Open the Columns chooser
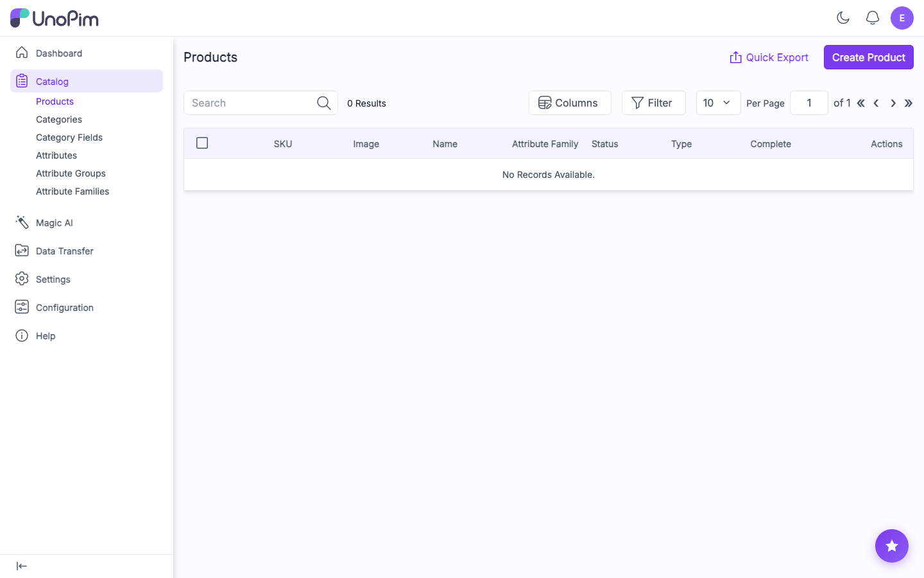Screen dimensions: 924x578 pyautogui.click(x=570, y=103)
